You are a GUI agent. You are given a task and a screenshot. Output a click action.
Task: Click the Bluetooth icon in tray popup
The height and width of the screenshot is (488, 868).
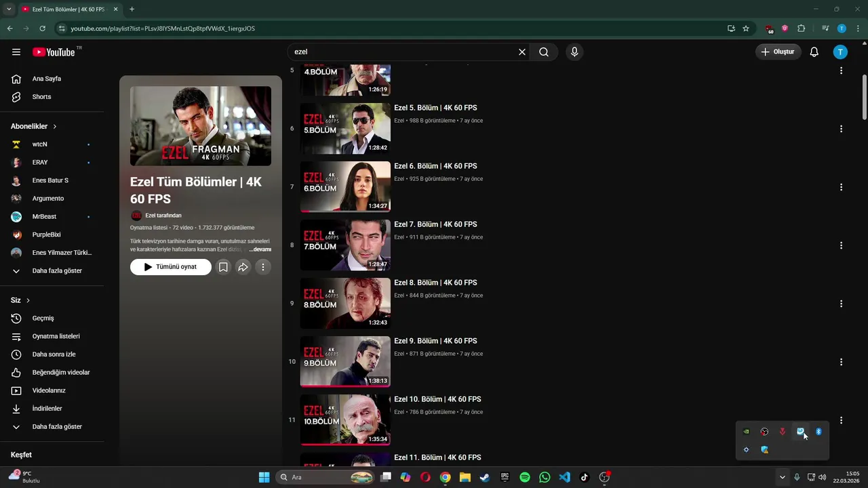point(818,432)
